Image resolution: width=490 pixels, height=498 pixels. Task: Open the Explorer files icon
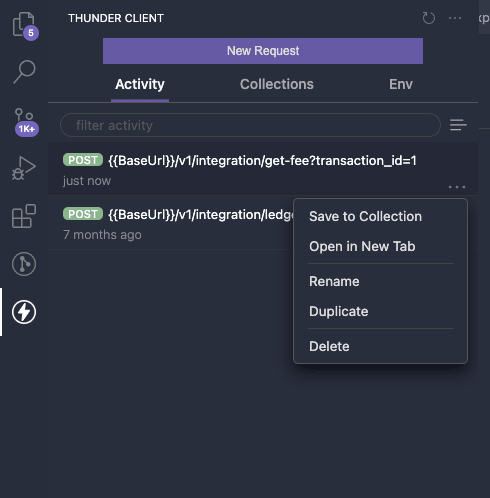[24, 25]
